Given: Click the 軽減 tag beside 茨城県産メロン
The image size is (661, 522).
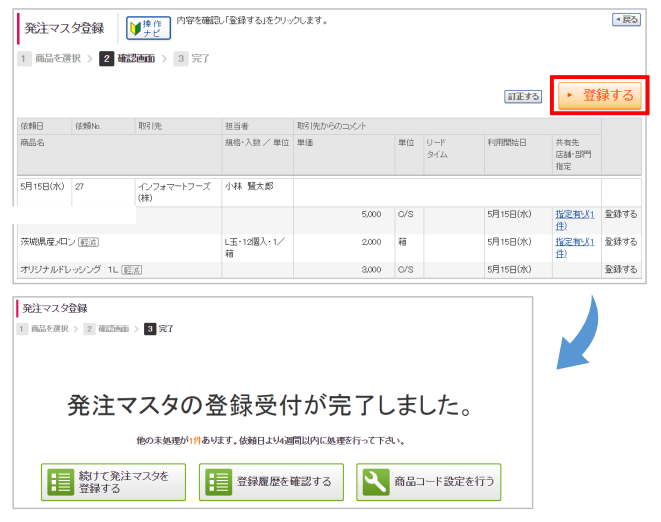Looking at the screenshot, I should point(88,242).
